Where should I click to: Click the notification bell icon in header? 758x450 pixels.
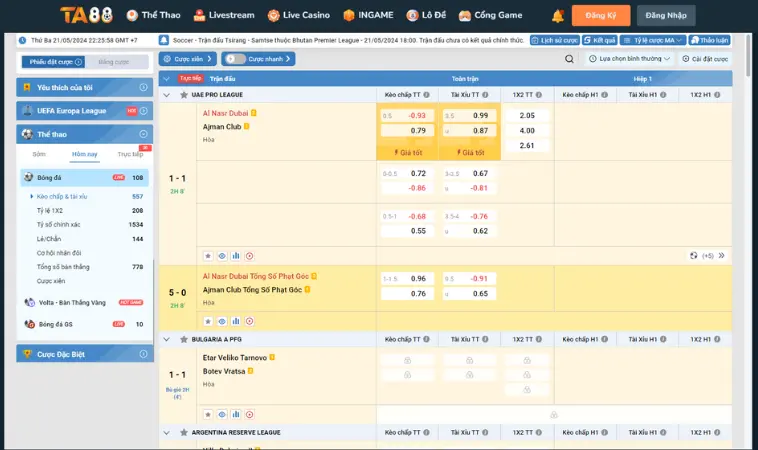pyautogui.click(x=558, y=15)
